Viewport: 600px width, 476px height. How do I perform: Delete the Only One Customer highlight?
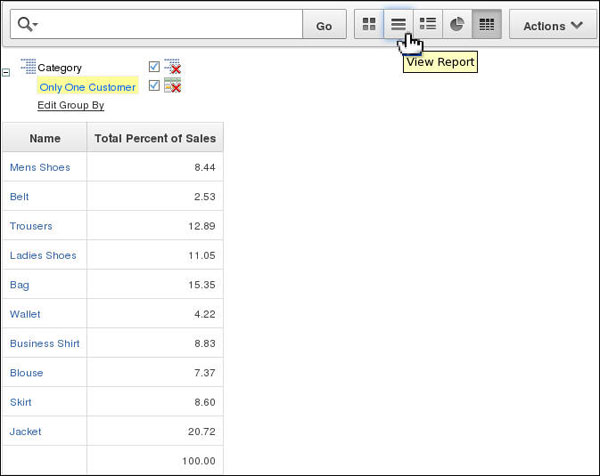(172, 85)
